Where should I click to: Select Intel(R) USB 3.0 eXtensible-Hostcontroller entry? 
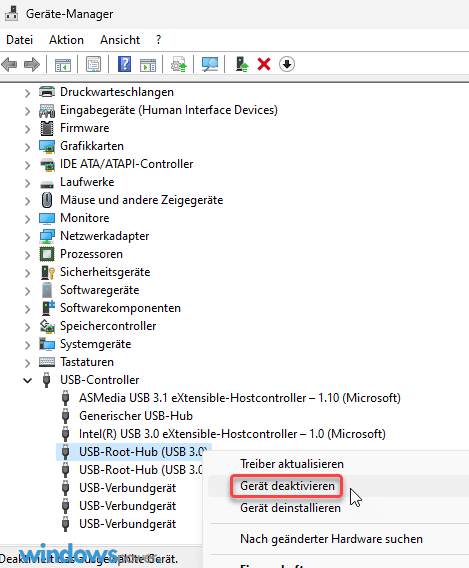(232, 434)
